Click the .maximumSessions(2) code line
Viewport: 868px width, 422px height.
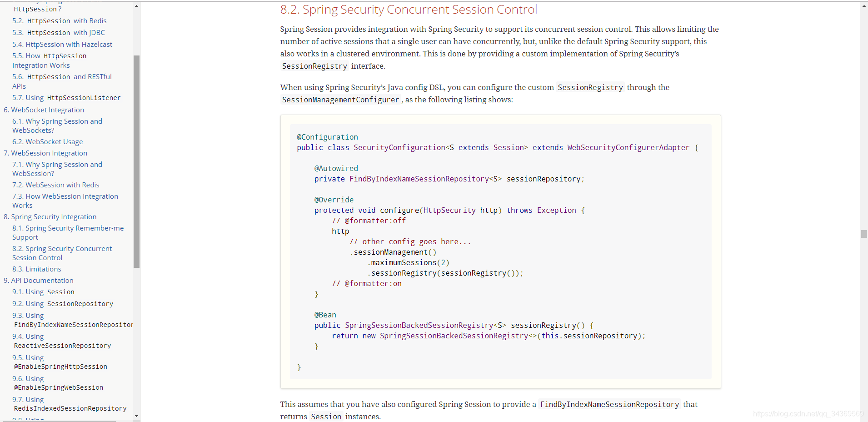408,262
